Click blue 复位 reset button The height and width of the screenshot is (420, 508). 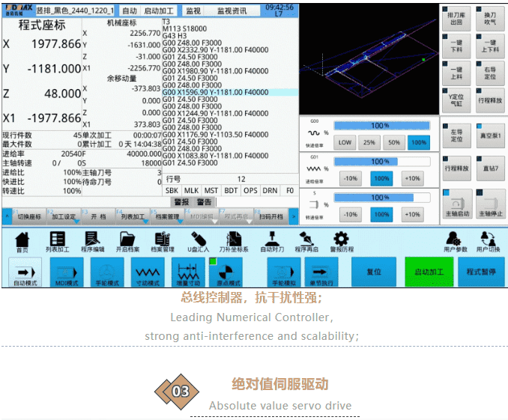point(374,272)
